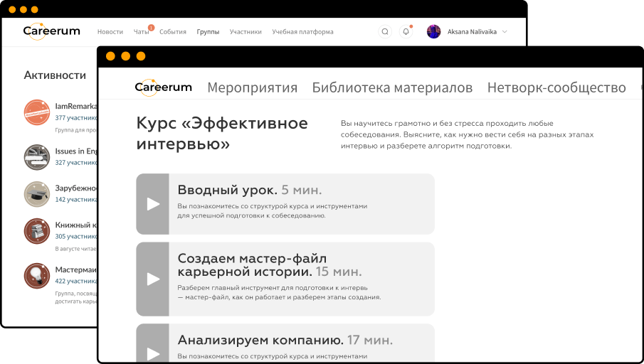The height and width of the screenshot is (364, 644).
Task: Play the Вводный урок lesson
Action: pos(152,204)
